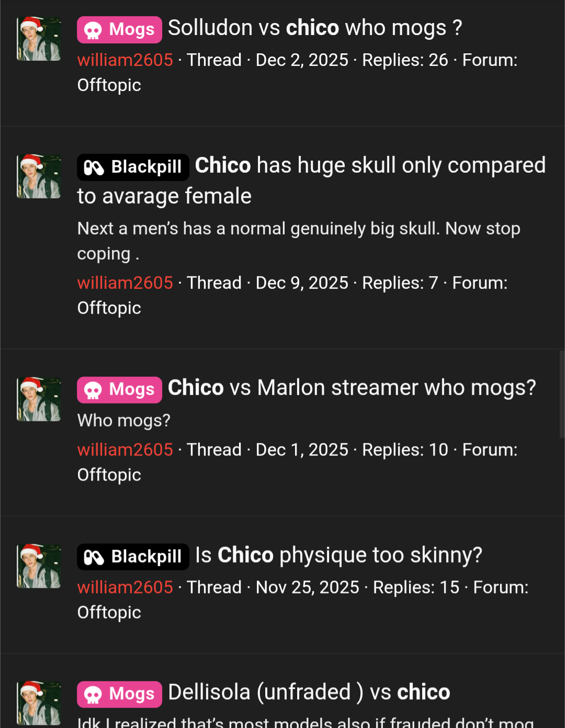Open 'Is Chico physique too skinny?' thread
Image resolution: width=565 pixels, height=728 pixels.
point(338,555)
